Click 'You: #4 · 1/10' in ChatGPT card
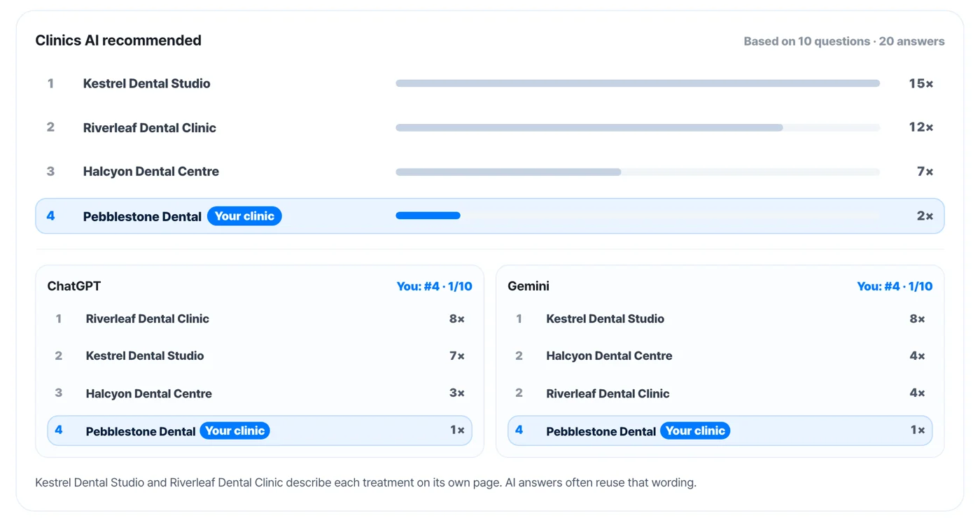Screen dimensions: 980x518 pyautogui.click(x=434, y=286)
